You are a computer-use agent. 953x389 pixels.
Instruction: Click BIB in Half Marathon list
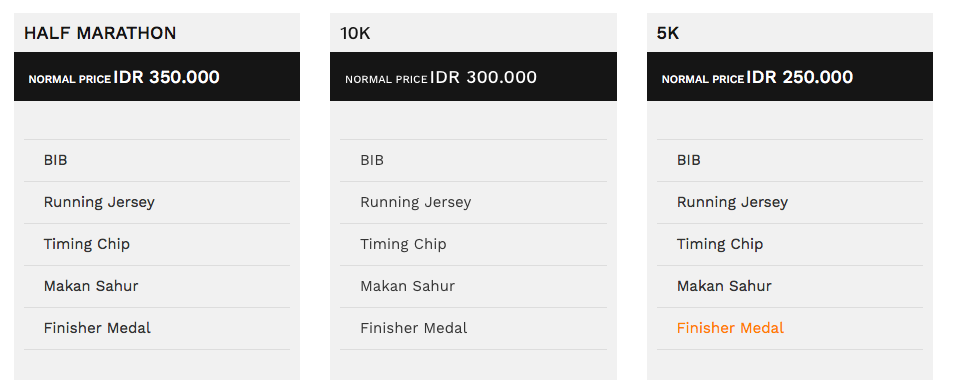click(x=55, y=160)
